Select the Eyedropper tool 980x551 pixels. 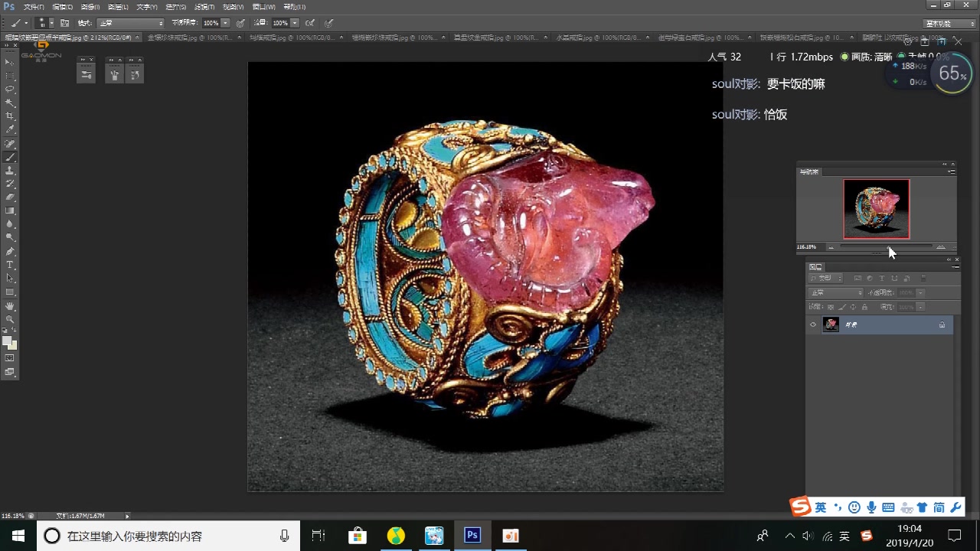coord(10,129)
